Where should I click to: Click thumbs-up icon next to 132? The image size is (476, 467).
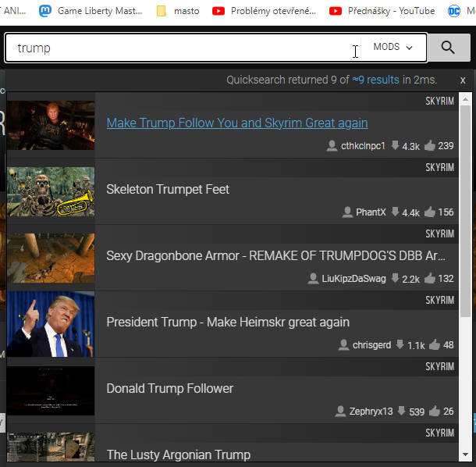429,278
